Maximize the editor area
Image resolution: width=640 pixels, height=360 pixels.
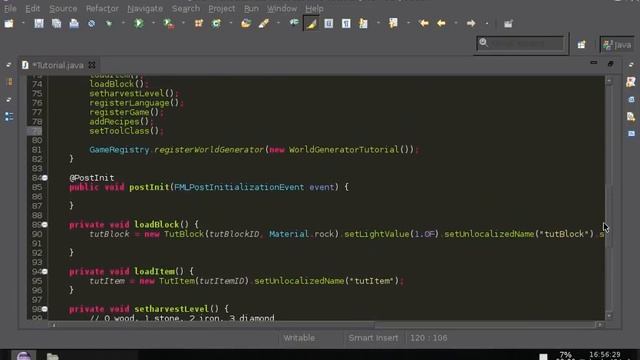coord(611,64)
